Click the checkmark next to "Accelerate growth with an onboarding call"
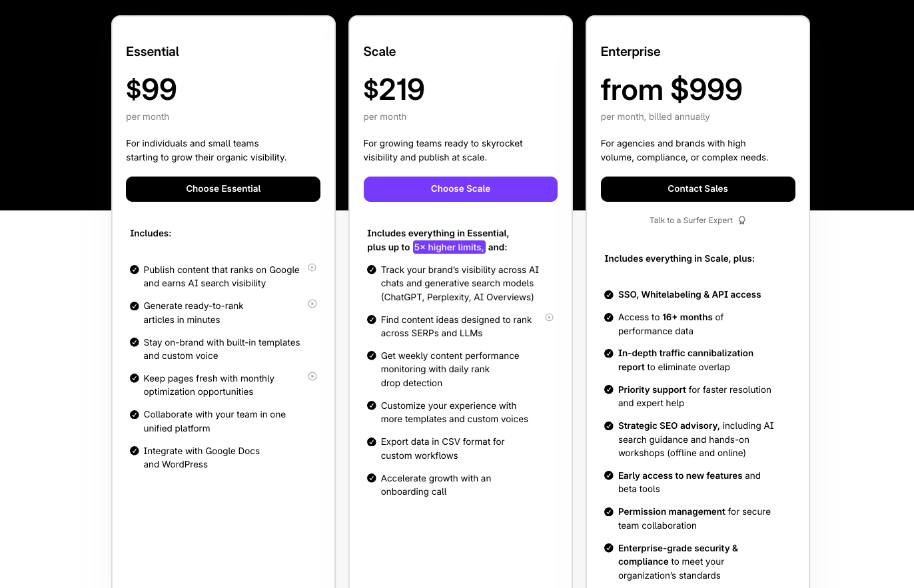The image size is (914, 588). (371, 477)
